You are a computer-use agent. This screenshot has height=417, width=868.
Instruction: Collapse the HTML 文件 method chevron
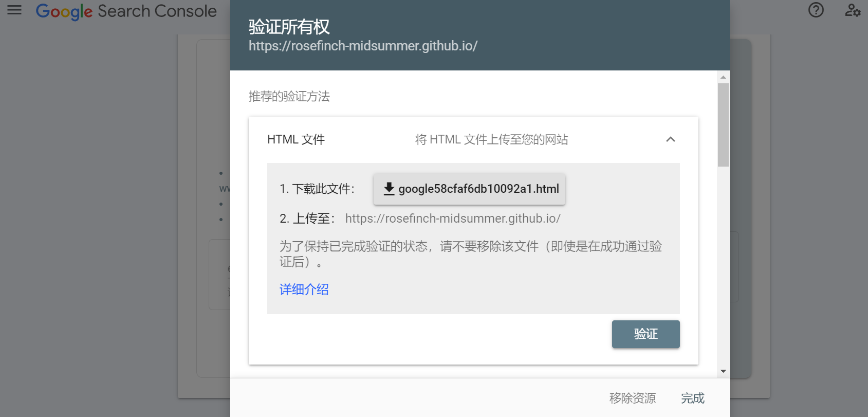coord(670,139)
